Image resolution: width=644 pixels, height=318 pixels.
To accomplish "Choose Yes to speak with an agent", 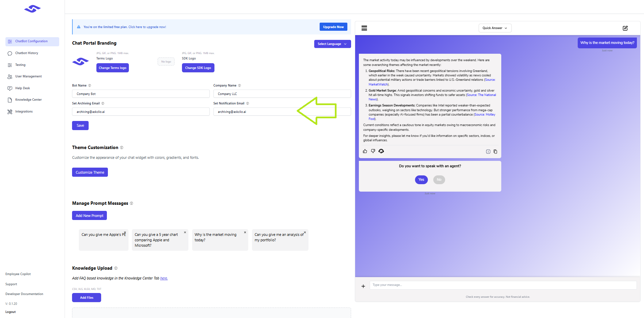I will (x=421, y=180).
